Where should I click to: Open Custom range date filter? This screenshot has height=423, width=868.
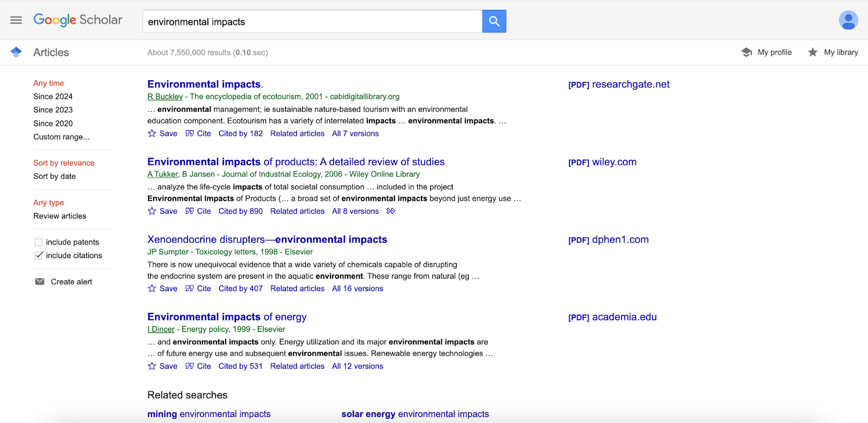(x=61, y=137)
